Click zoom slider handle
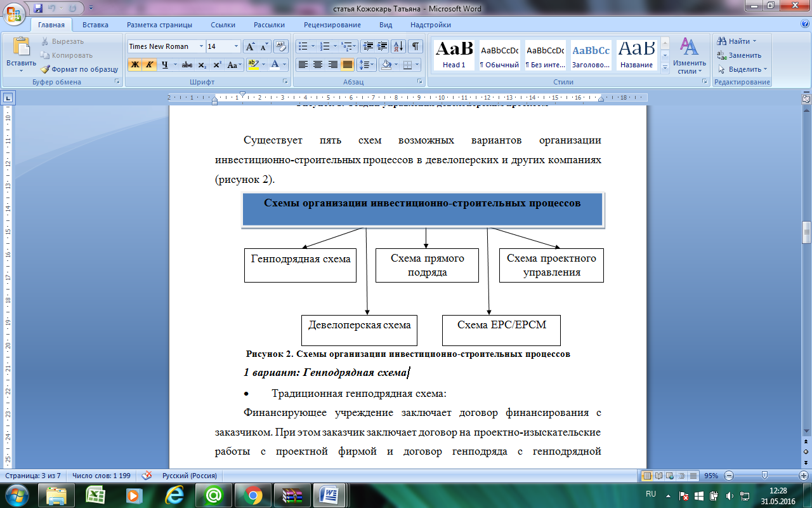 [764, 476]
